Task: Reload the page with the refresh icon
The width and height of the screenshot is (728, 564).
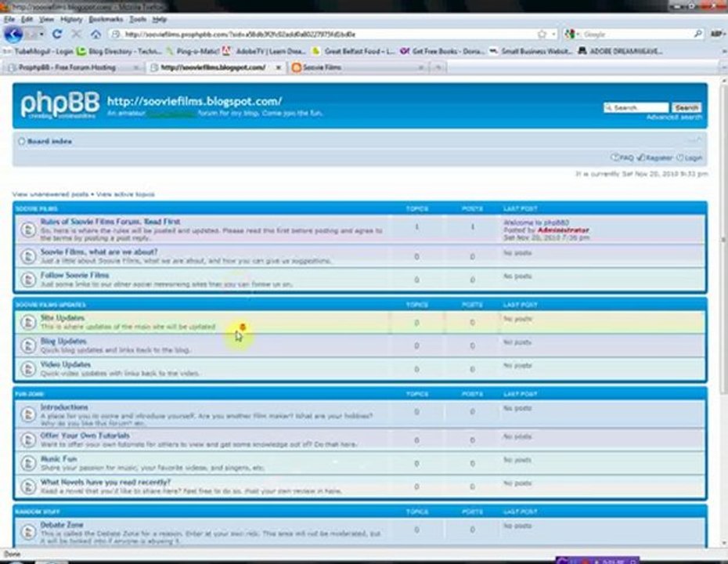Action: (x=57, y=34)
